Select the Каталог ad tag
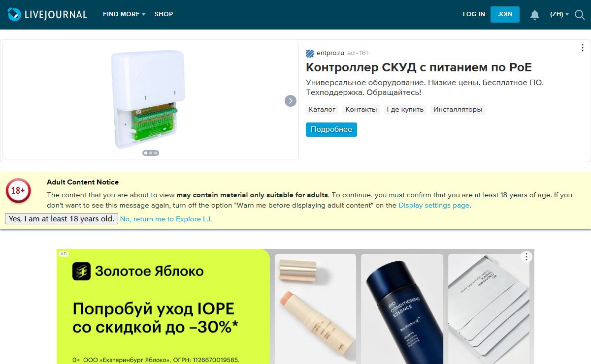 point(322,109)
